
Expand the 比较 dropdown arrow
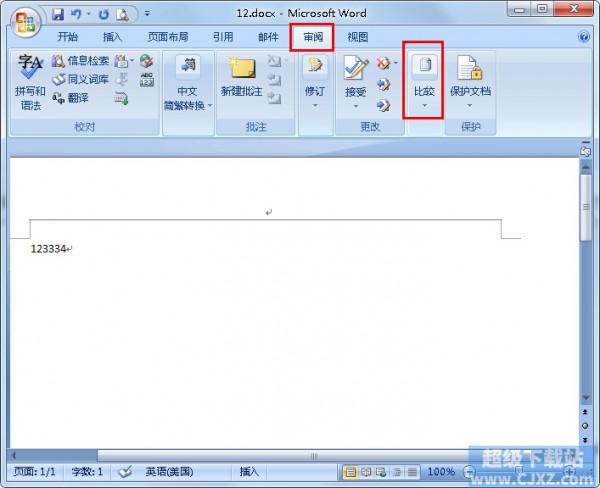pos(424,105)
